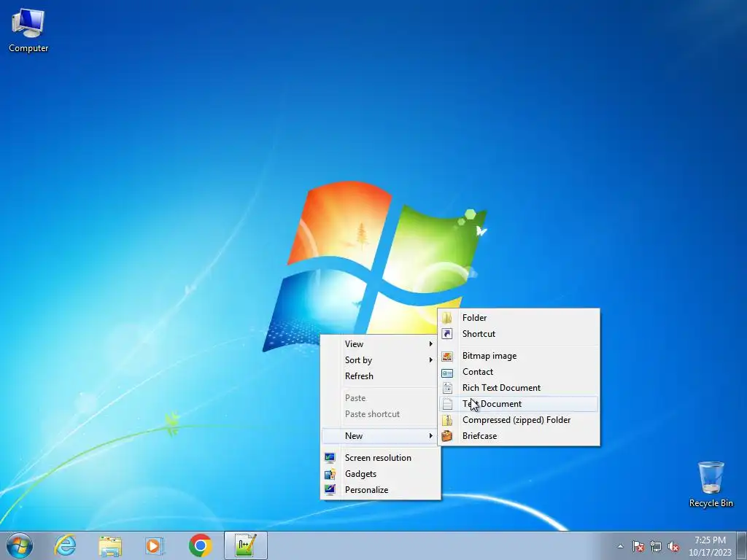This screenshot has height=560, width=747.
Task: Click the arrow beside Sort by
Action: pyautogui.click(x=430, y=360)
